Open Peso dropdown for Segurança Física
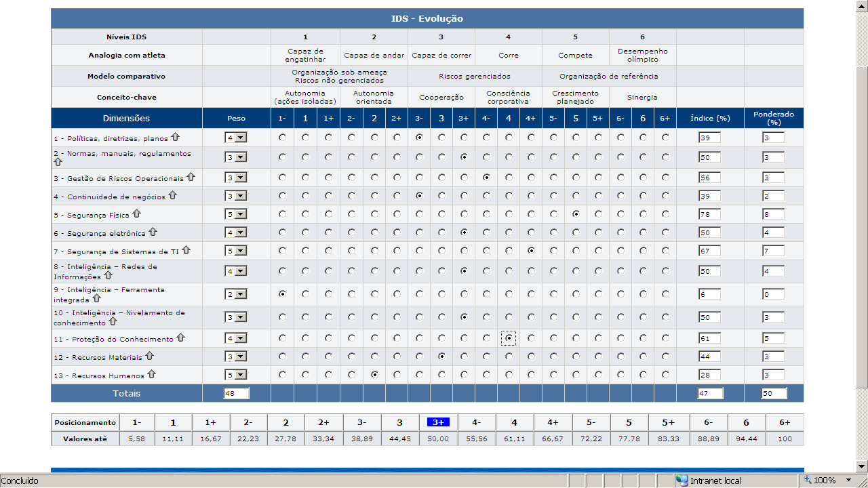The height and width of the screenshot is (488, 868). point(236,214)
